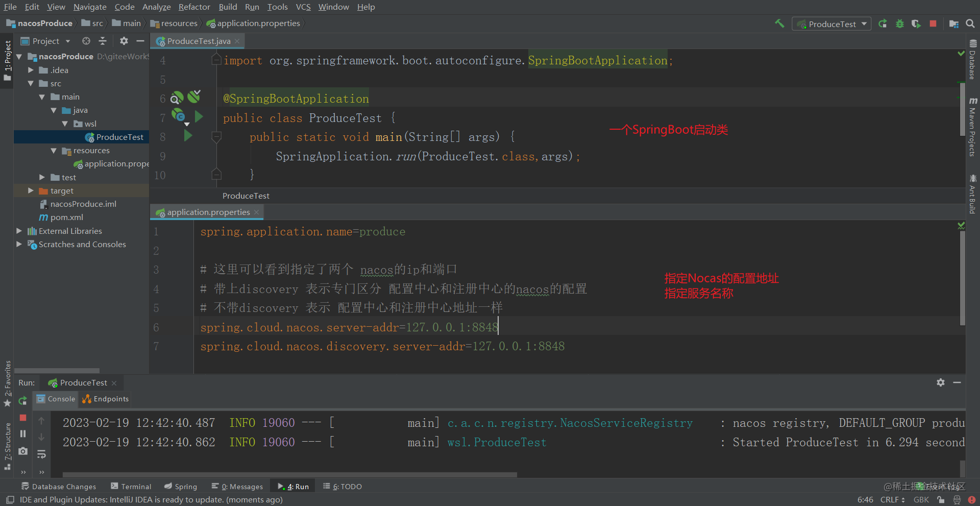Open the Navigate menu

point(90,7)
